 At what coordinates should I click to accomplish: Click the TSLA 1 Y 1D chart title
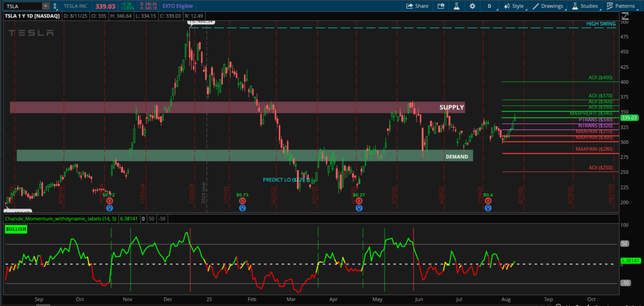point(32,16)
